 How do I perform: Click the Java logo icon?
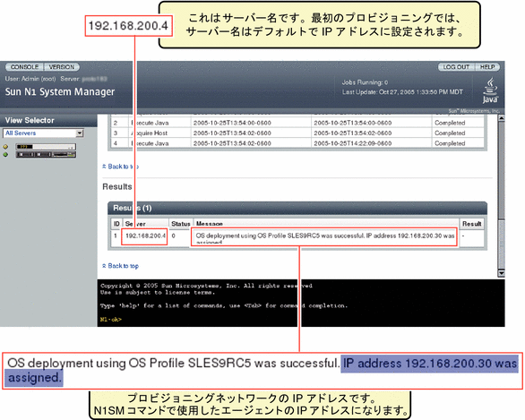(x=490, y=90)
